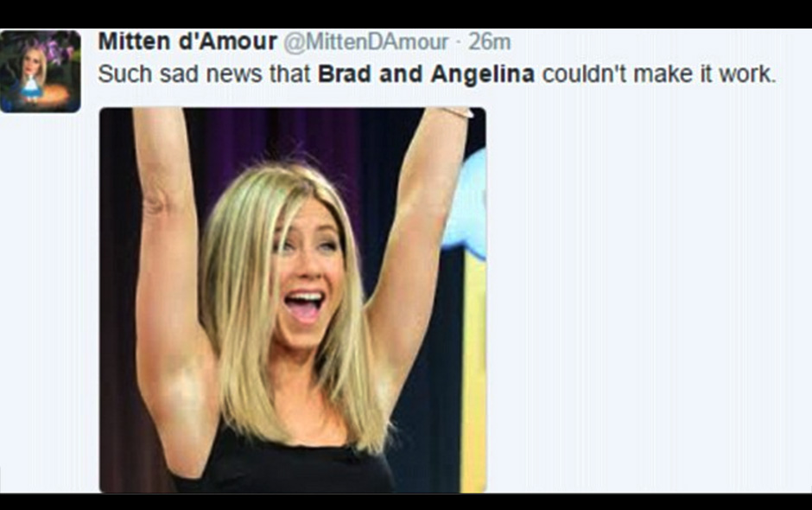Open the @MittenDAmour handle link
The width and height of the screenshot is (812, 510).
[x=365, y=42]
